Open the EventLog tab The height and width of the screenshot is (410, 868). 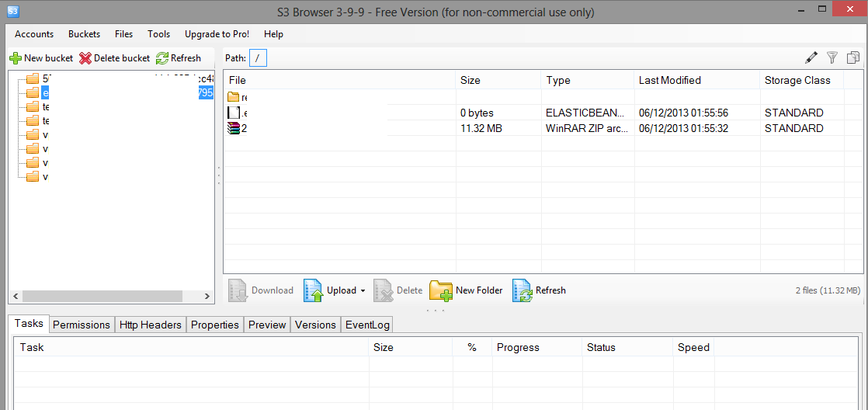pyautogui.click(x=367, y=325)
